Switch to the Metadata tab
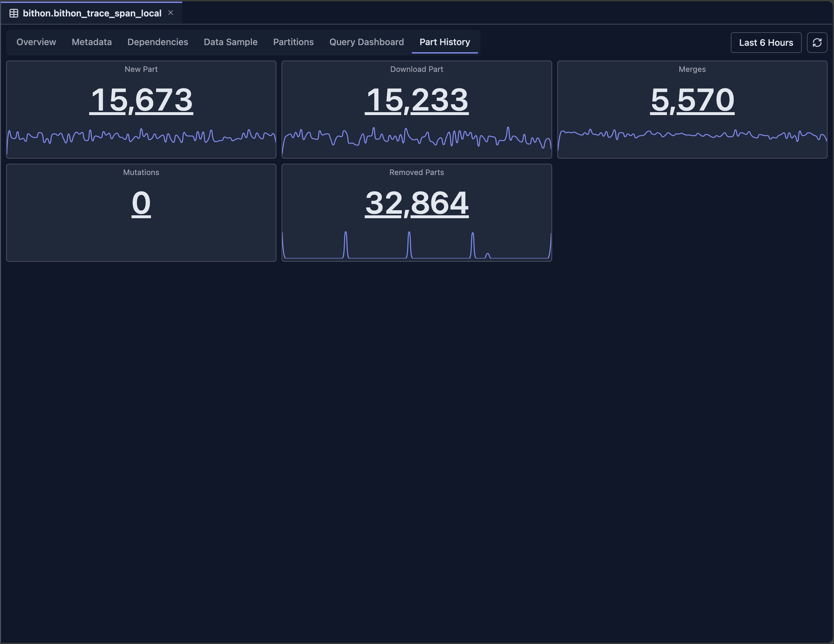The image size is (834, 644). coord(91,42)
